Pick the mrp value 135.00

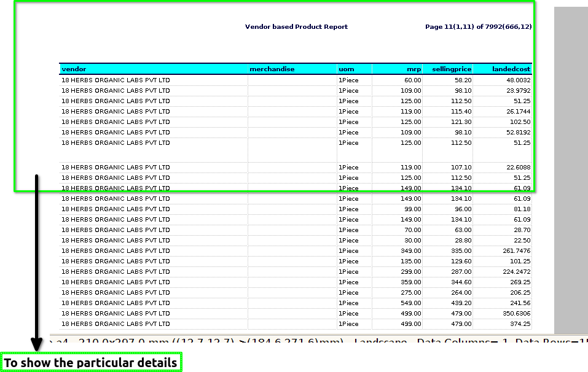[x=410, y=262]
